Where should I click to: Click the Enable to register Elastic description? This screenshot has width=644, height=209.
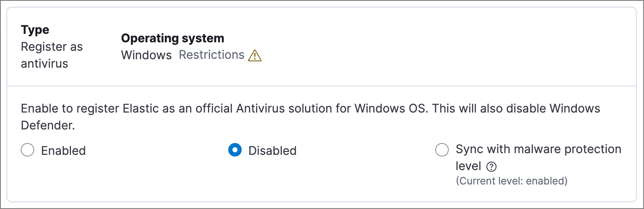pyautogui.click(x=169, y=108)
